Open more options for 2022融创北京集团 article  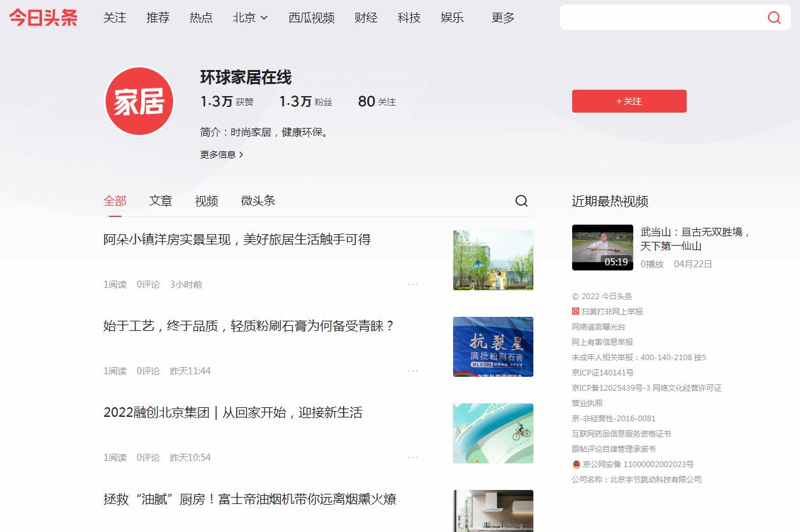[413, 458]
